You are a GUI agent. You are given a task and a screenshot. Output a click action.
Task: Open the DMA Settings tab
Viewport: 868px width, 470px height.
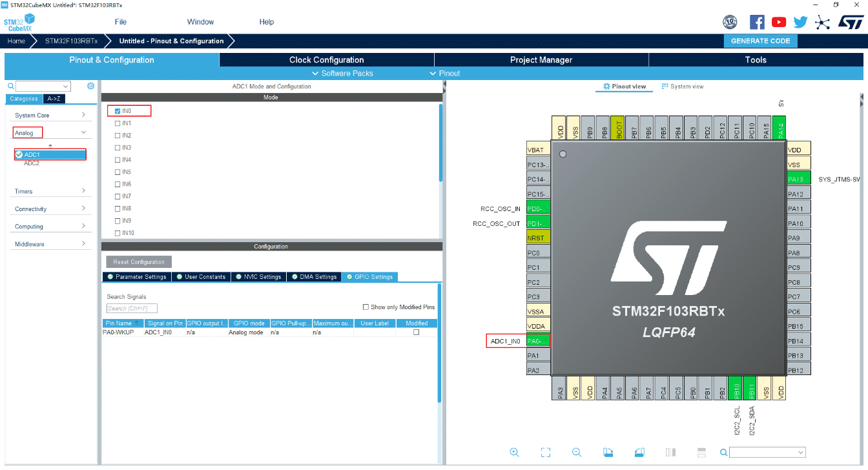314,277
